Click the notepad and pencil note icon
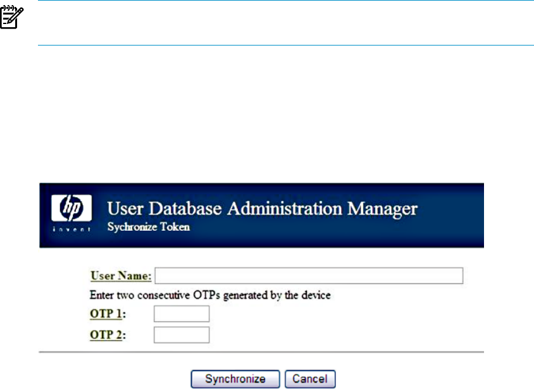 pos(11,17)
